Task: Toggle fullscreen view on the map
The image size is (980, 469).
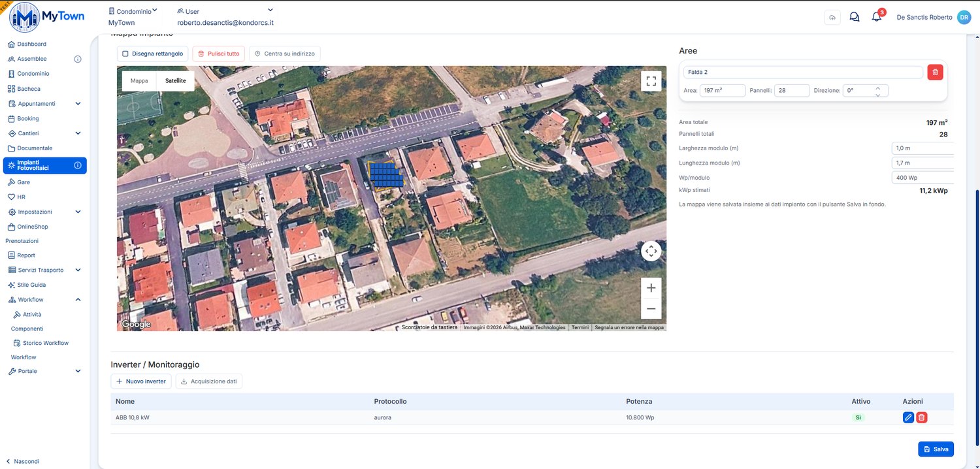Action: click(651, 81)
